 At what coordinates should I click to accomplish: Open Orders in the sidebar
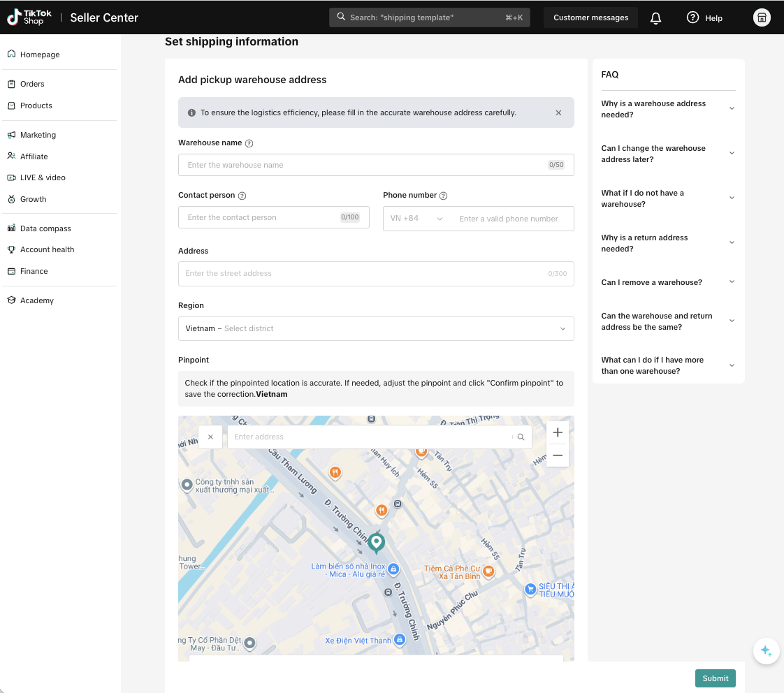coord(32,84)
